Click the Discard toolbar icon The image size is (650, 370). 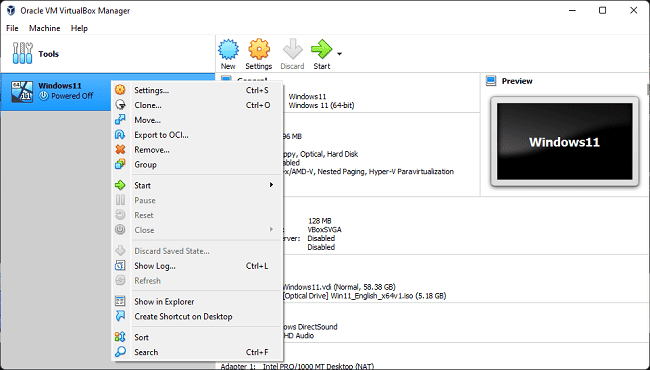click(x=293, y=49)
